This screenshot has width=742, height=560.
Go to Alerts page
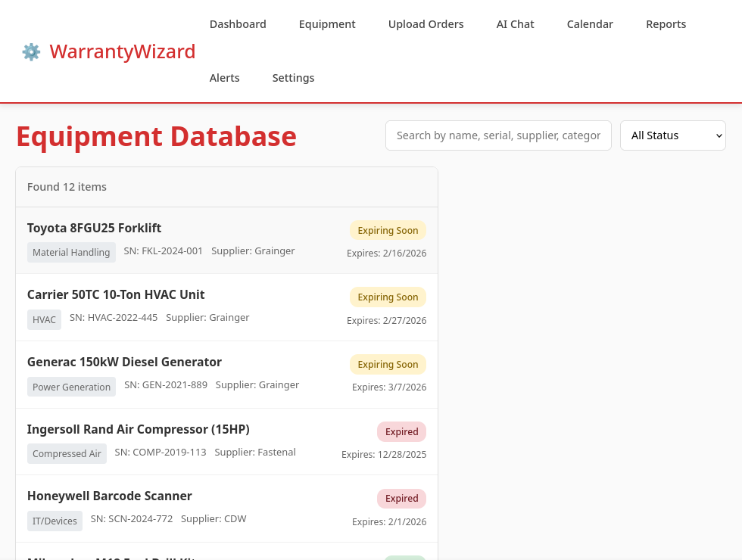[224, 77]
